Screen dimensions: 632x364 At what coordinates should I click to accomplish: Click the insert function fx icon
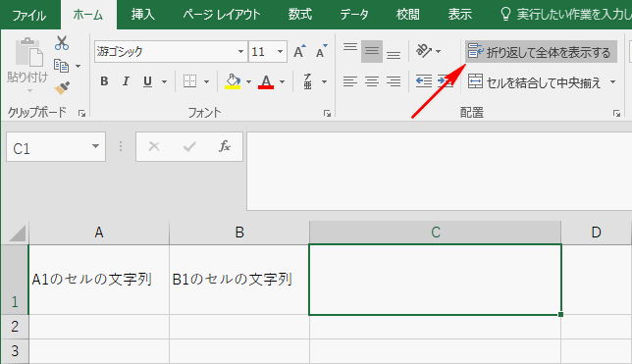(x=225, y=146)
